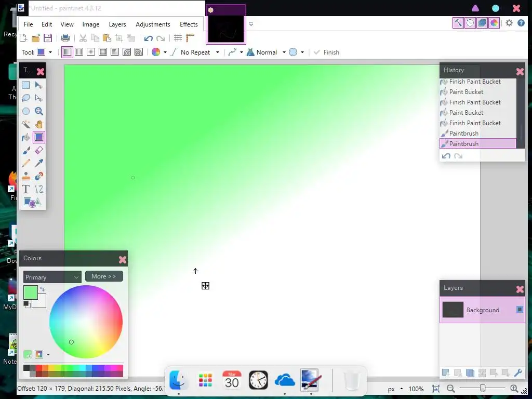The height and width of the screenshot is (399, 532).
Task: Select the Eraser tool
Action: pyautogui.click(x=38, y=150)
